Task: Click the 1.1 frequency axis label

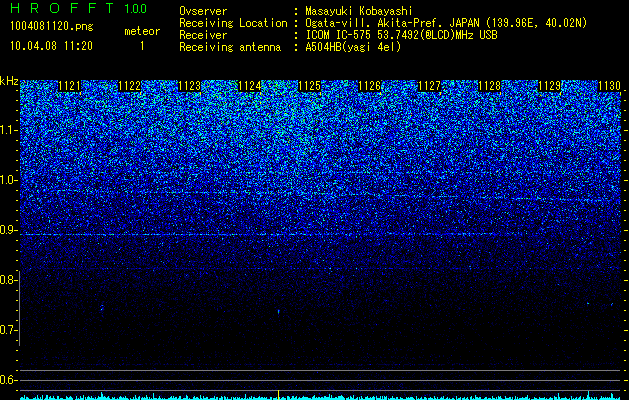Action: [x=9, y=130]
